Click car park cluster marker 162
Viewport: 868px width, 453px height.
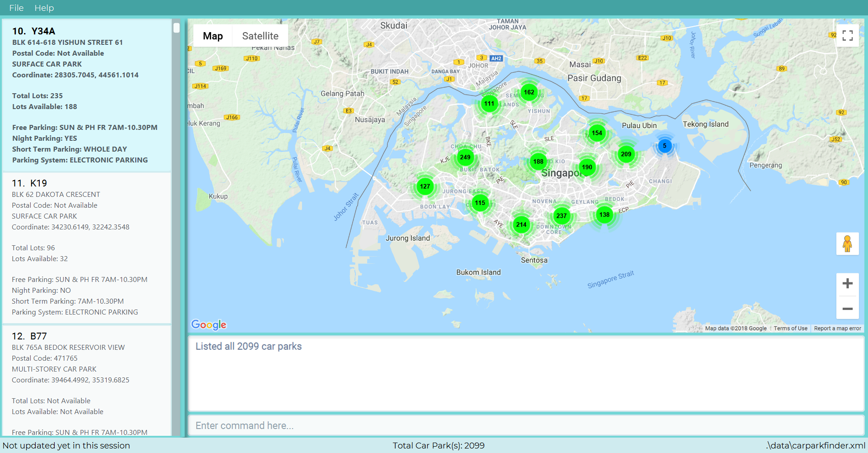click(529, 92)
